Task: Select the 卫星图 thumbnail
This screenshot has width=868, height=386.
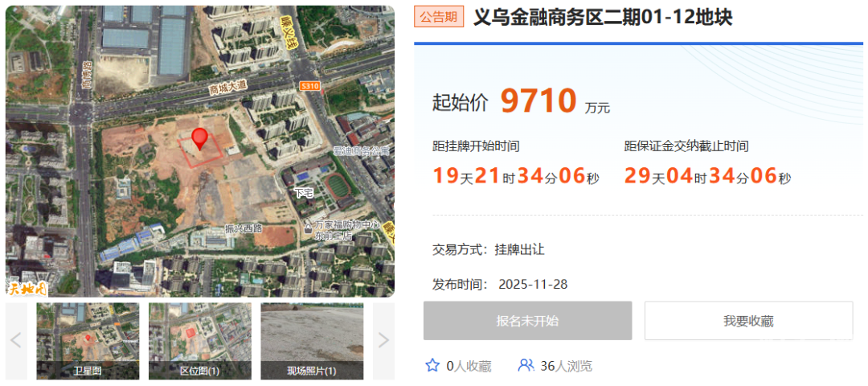Action: point(88,340)
